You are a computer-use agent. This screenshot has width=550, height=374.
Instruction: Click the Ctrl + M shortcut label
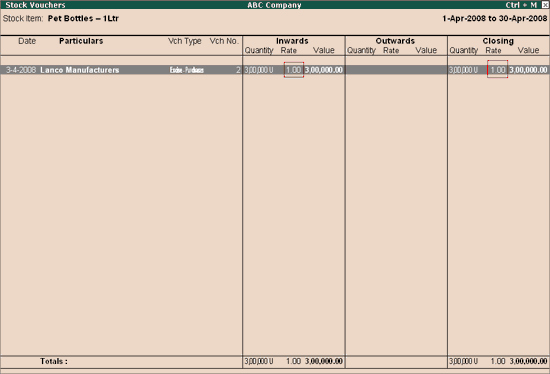521,5
